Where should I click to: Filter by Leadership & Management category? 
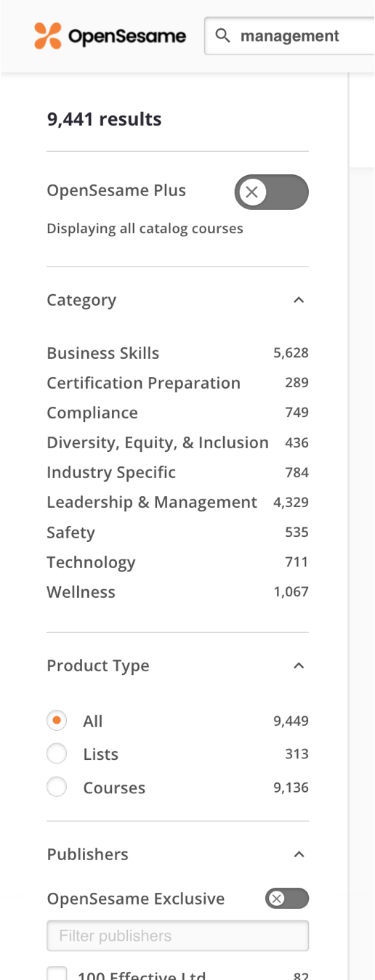[152, 502]
